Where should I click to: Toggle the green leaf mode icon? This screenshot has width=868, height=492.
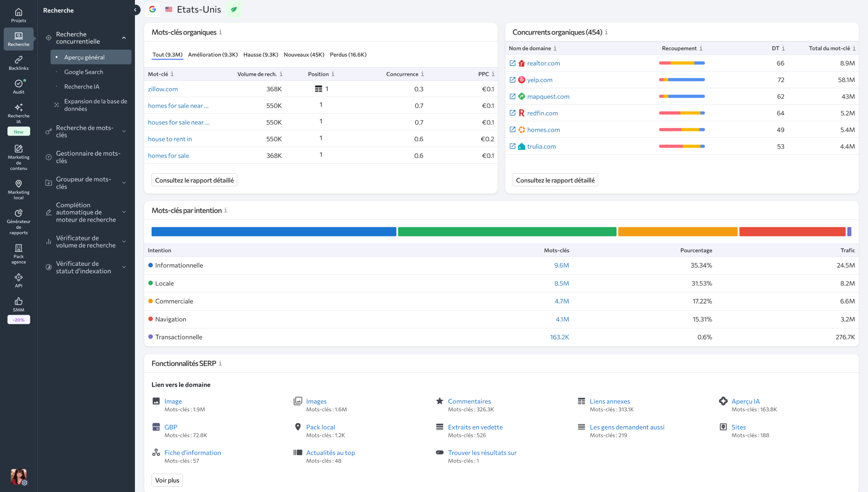(x=234, y=9)
